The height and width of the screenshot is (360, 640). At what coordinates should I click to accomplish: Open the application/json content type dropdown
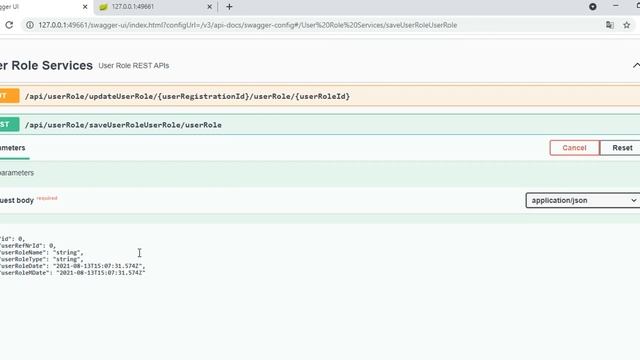click(x=584, y=200)
